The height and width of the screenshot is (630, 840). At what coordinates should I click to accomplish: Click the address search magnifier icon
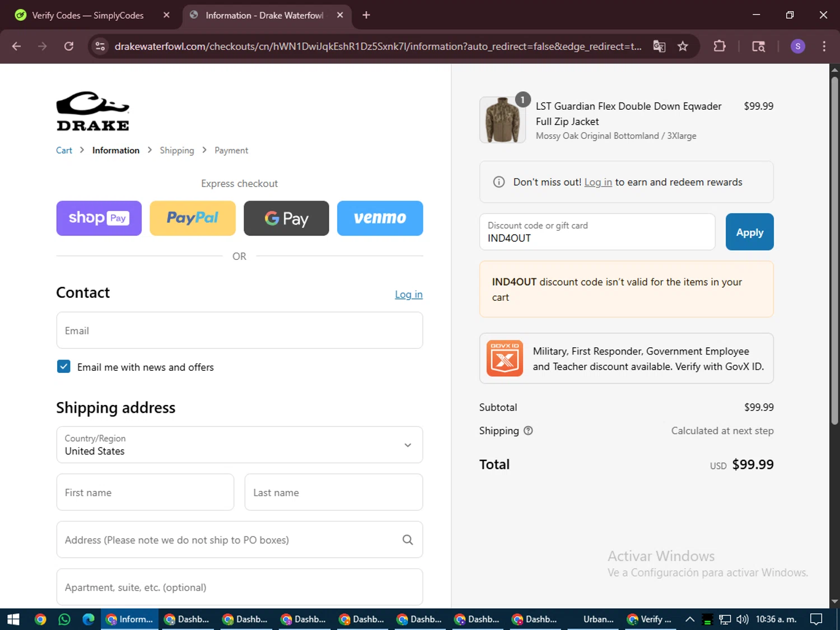click(408, 540)
